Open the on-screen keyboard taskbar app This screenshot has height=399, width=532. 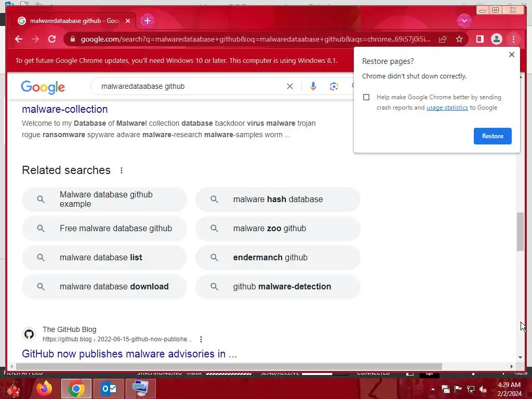coord(140,389)
